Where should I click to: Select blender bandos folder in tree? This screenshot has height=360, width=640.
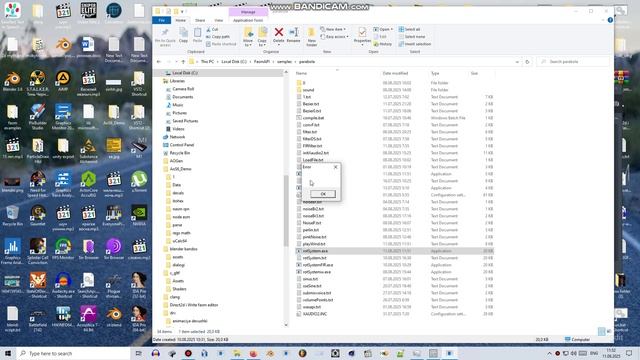(x=183, y=249)
